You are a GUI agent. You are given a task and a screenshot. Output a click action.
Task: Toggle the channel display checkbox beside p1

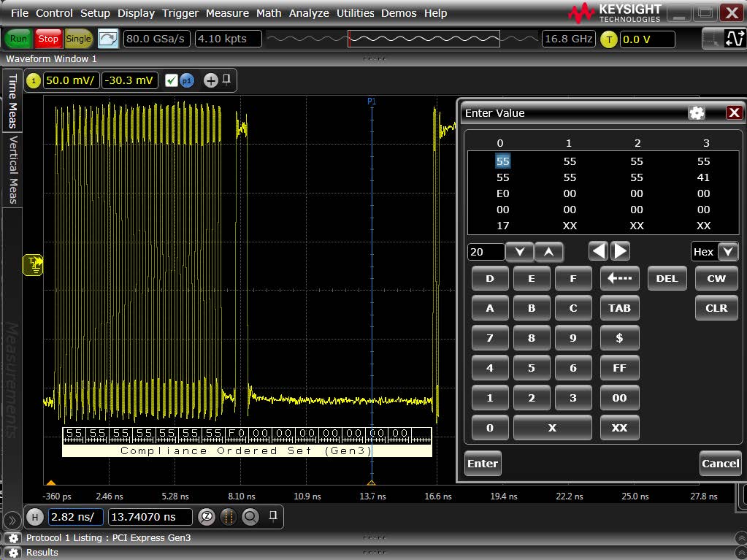click(x=172, y=80)
